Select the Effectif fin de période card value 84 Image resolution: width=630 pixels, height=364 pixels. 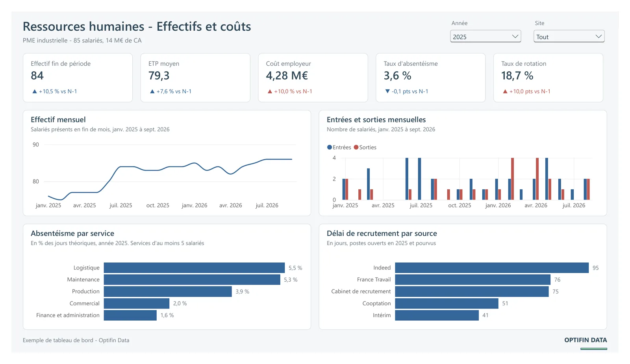(37, 76)
